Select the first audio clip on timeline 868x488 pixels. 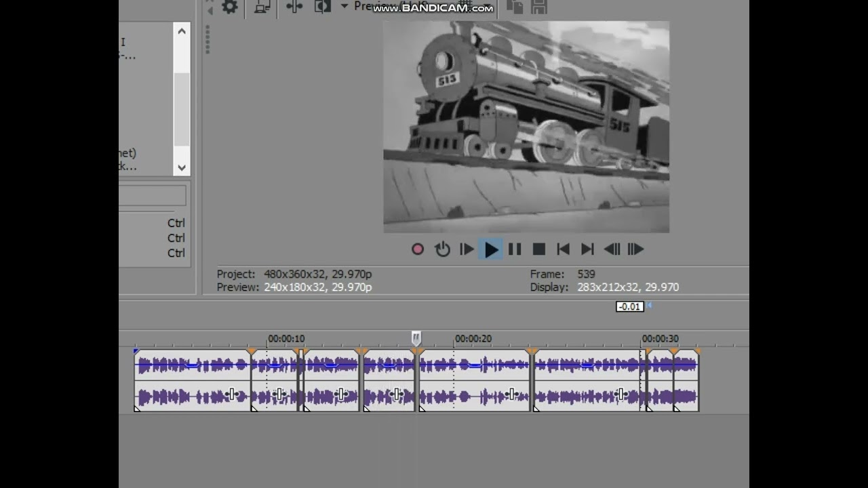(x=193, y=380)
